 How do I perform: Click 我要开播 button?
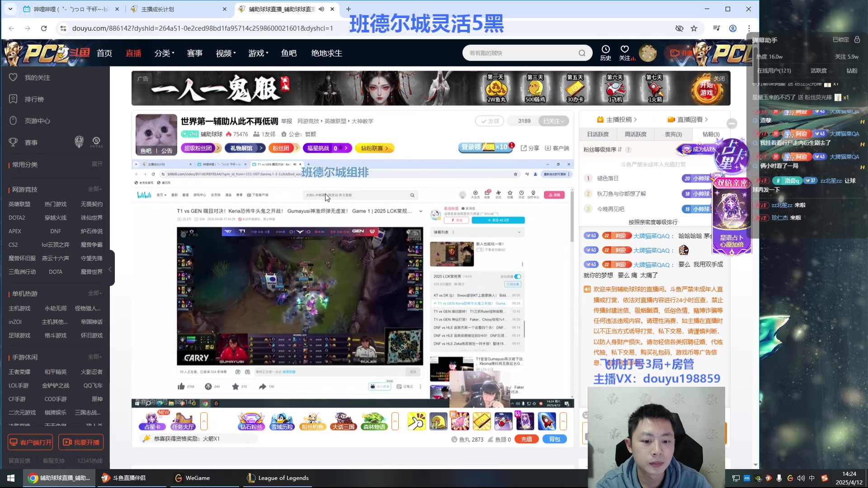click(x=81, y=442)
